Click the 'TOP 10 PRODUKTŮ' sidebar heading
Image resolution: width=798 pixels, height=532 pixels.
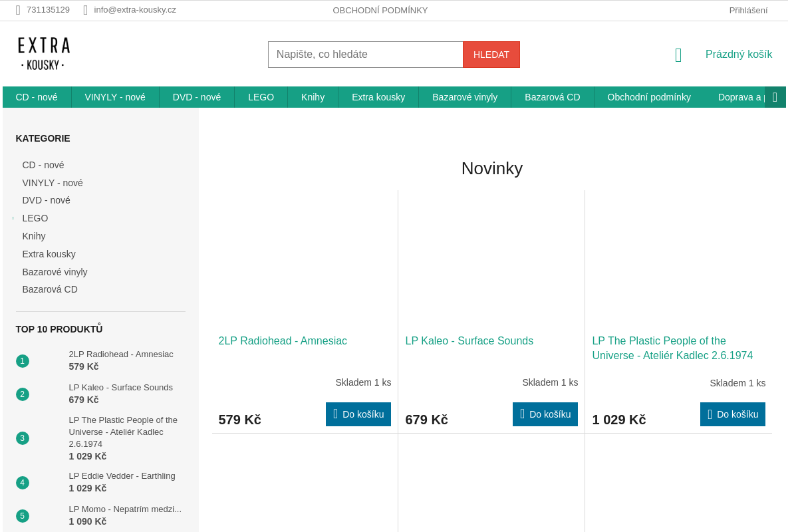59,329
